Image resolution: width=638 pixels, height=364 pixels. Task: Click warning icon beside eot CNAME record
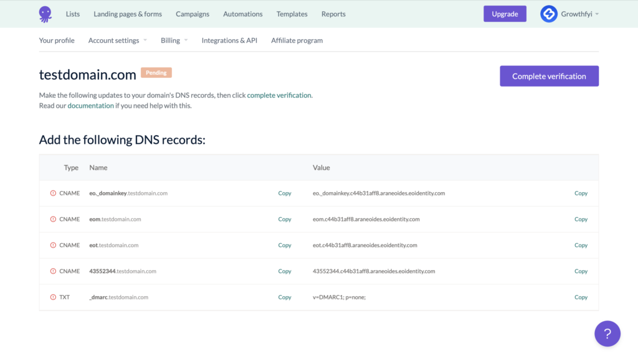(x=53, y=245)
